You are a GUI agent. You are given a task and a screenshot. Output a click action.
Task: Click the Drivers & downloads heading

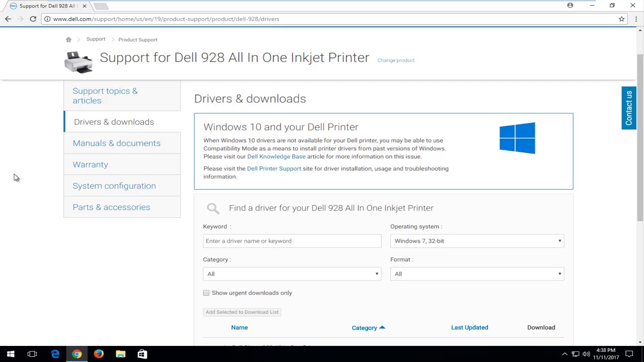[x=250, y=99]
